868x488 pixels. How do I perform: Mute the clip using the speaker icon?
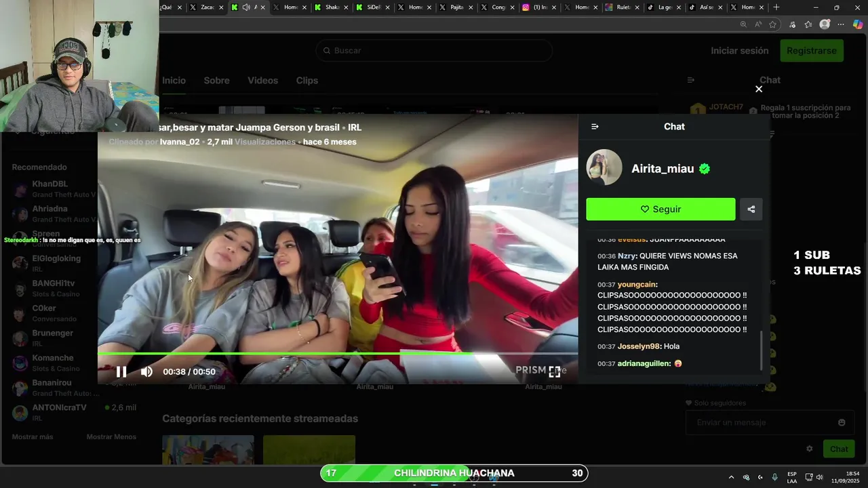tap(146, 371)
